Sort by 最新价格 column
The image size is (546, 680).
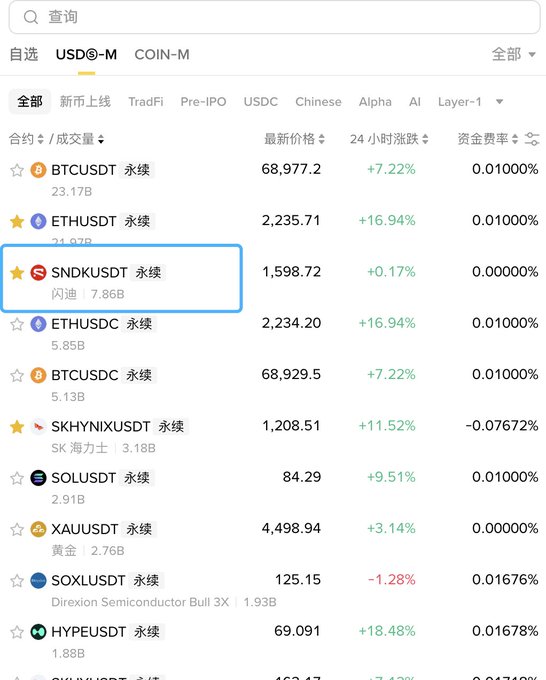point(294,139)
